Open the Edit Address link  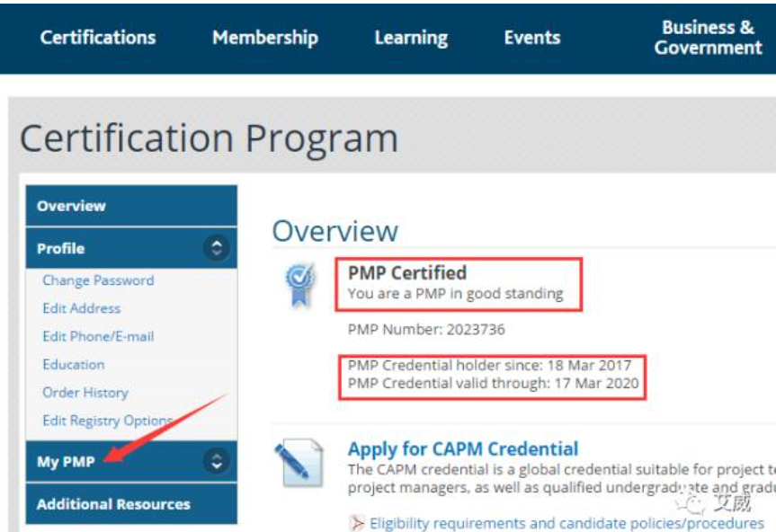82,308
